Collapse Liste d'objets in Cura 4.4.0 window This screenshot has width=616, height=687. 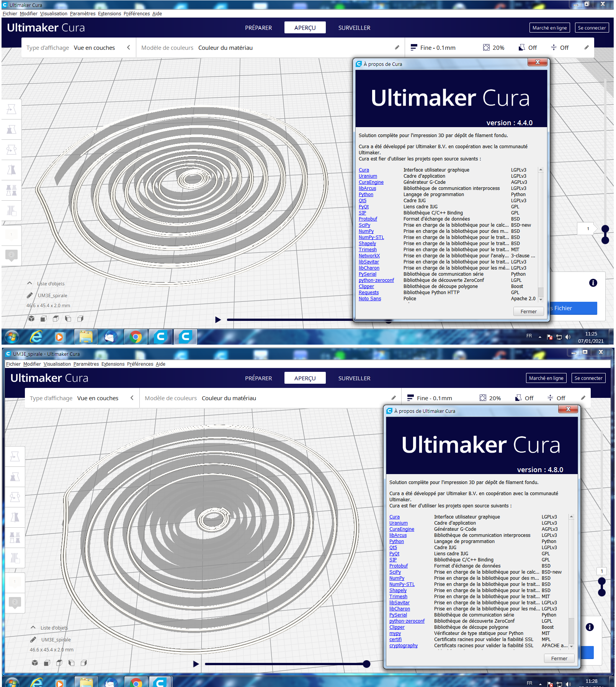tap(29, 283)
